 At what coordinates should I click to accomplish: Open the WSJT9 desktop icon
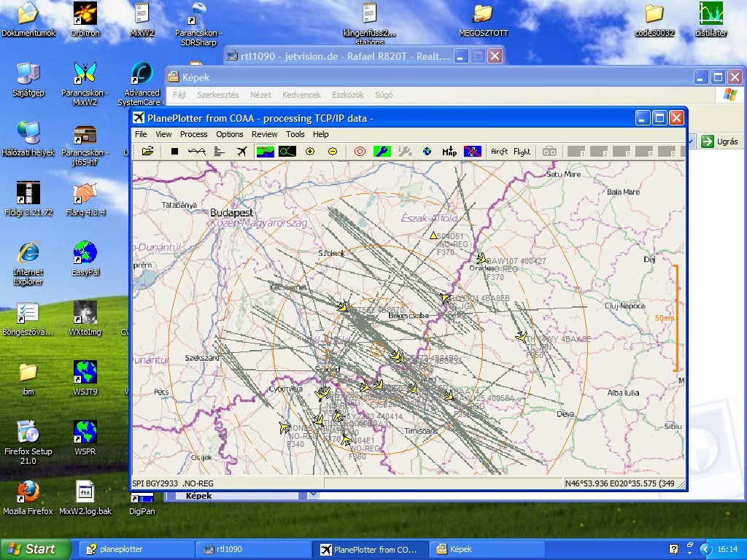85,378
